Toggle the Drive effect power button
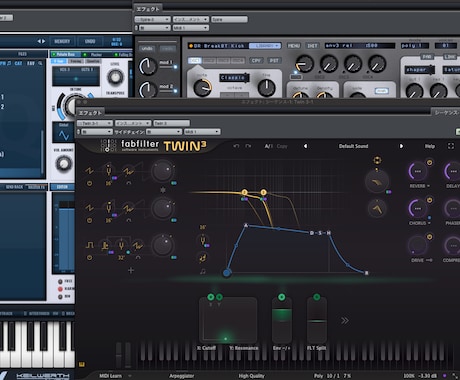The width and height of the screenshot is (460, 380). [x=430, y=237]
